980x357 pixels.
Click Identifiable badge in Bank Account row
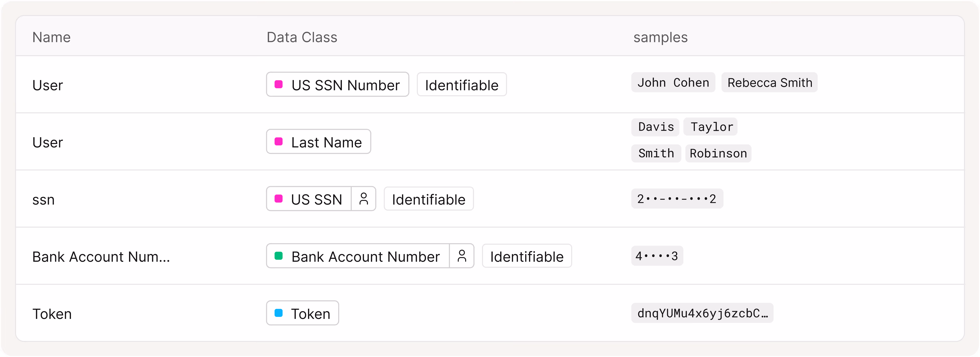tap(526, 256)
